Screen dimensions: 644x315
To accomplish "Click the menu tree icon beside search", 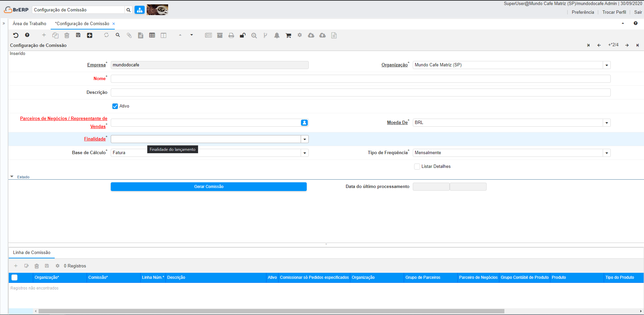I will 140,10.
